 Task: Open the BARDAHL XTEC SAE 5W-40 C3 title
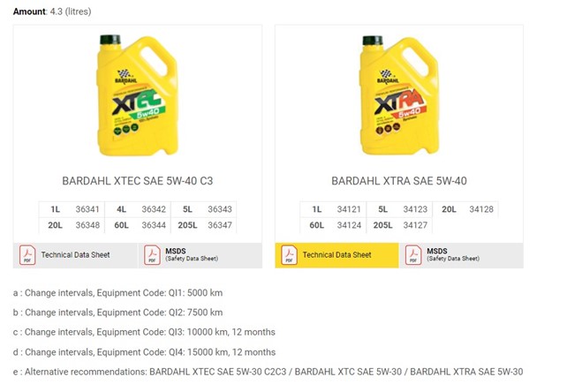137,181
